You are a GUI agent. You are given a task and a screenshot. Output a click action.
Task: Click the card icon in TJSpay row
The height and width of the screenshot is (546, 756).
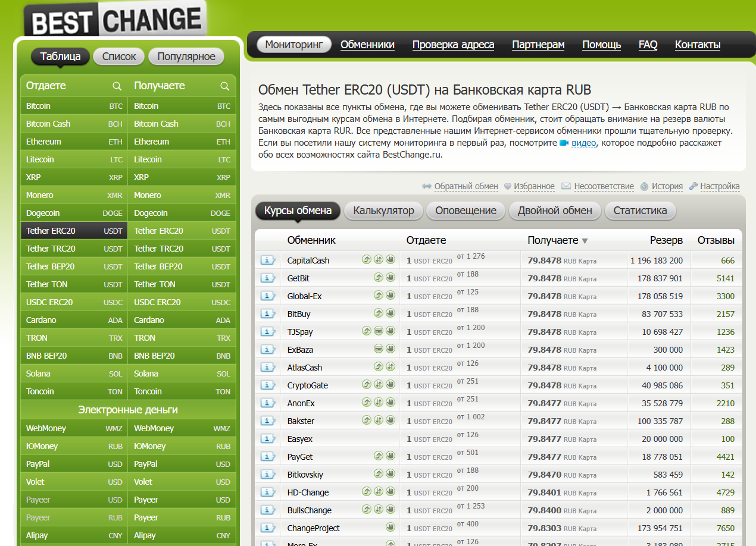379,331
